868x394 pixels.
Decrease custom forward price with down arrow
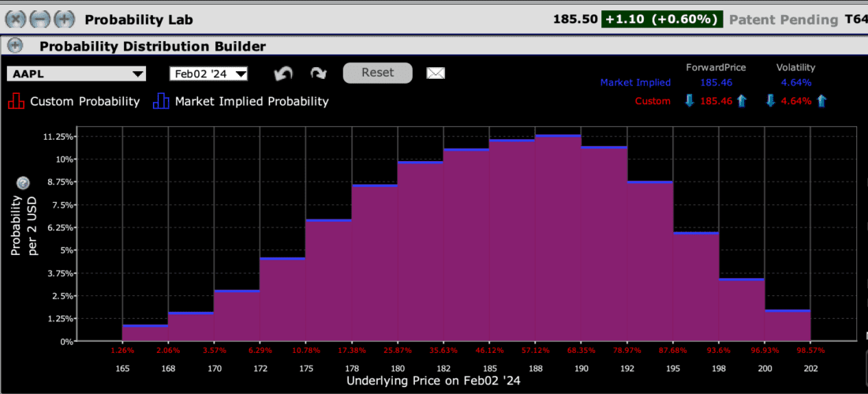pyautogui.click(x=689, y=101)
